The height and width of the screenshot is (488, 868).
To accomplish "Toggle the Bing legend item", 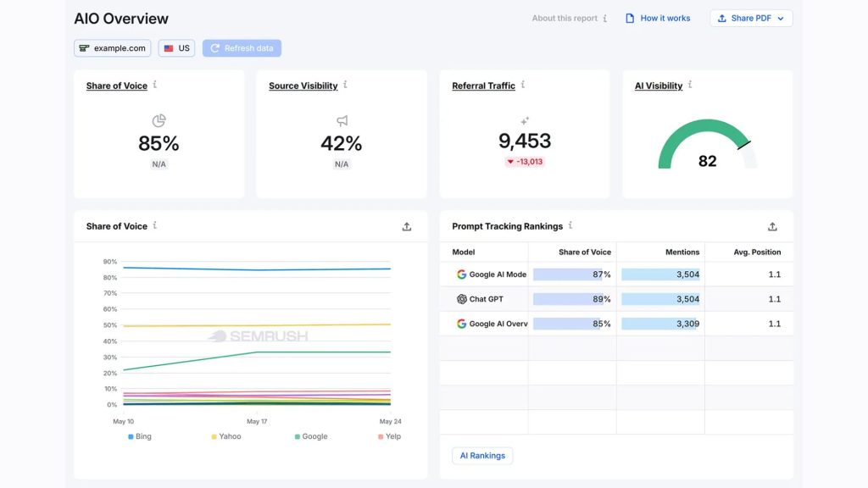I will pyautogui.click(x=140, y=436).
